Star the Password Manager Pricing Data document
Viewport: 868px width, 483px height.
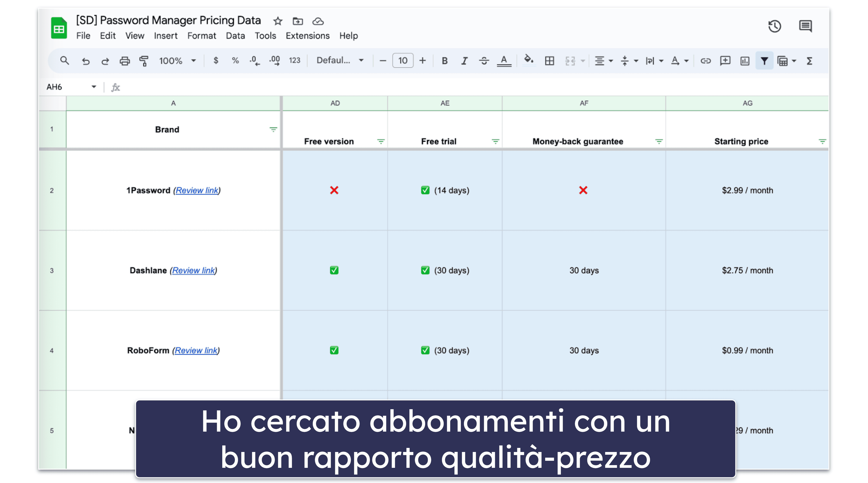pos(278,21)
